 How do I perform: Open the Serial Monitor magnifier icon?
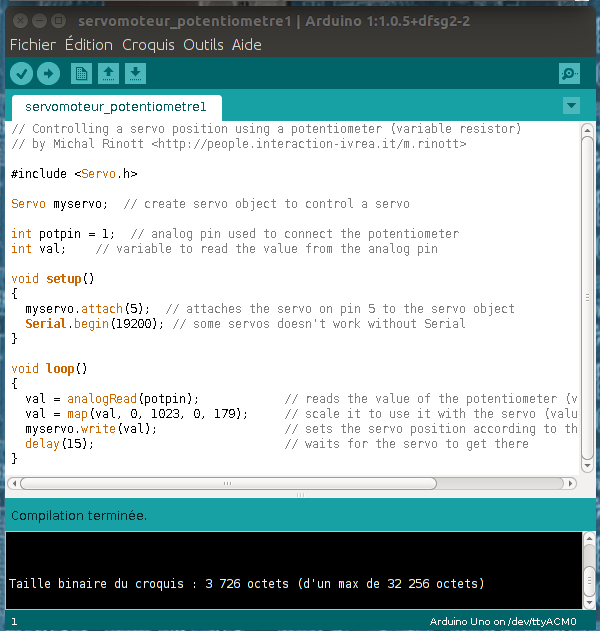[x=569, y=73]
